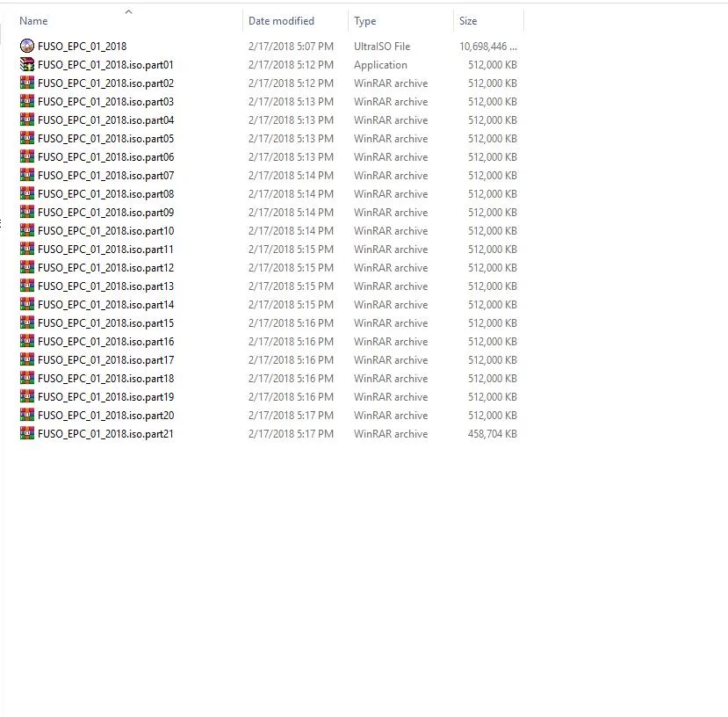
Task: Click the WinRAR icon beside part03
Action: (x=27, y=101)
